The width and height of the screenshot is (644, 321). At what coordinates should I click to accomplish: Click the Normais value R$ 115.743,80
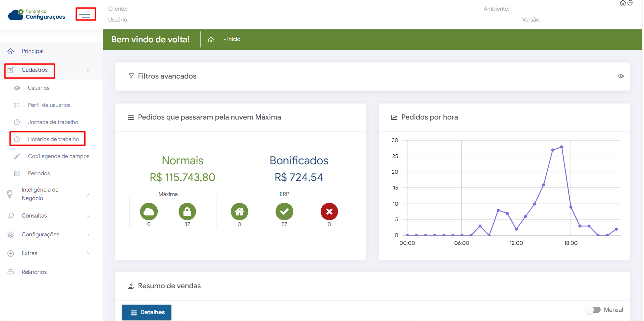[x=183, y=177]
